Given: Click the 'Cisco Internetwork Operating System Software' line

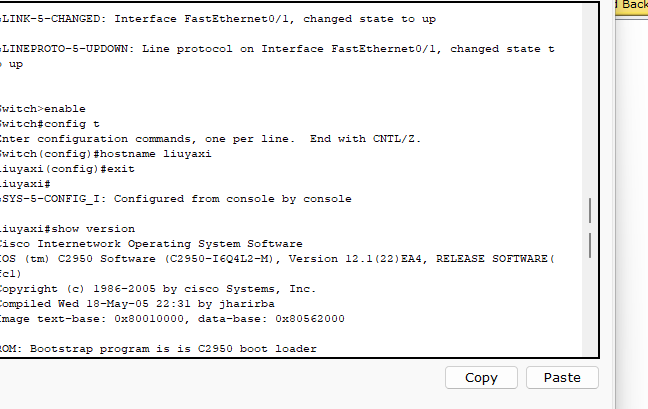Looking at the screenshot, I should tap(151, 244).
